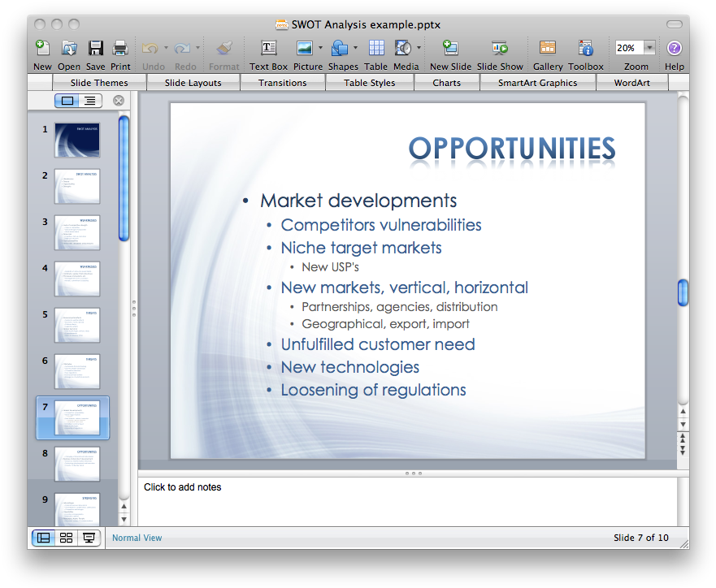This screenshot has height=588, width=716.
Task: Insert a Text Box
Action: tap(268, 49)
